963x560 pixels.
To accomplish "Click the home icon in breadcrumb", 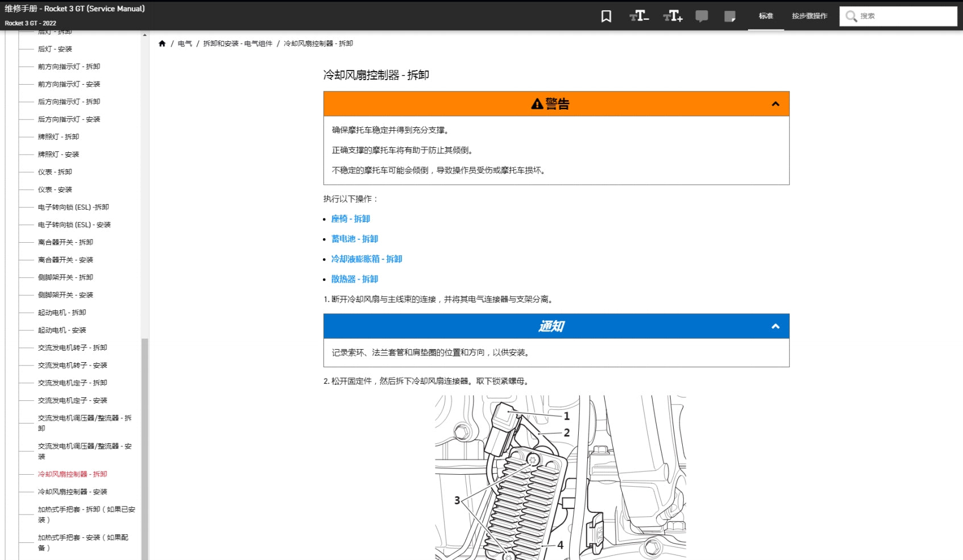I will pyautogui.click(x=162, y=44).
